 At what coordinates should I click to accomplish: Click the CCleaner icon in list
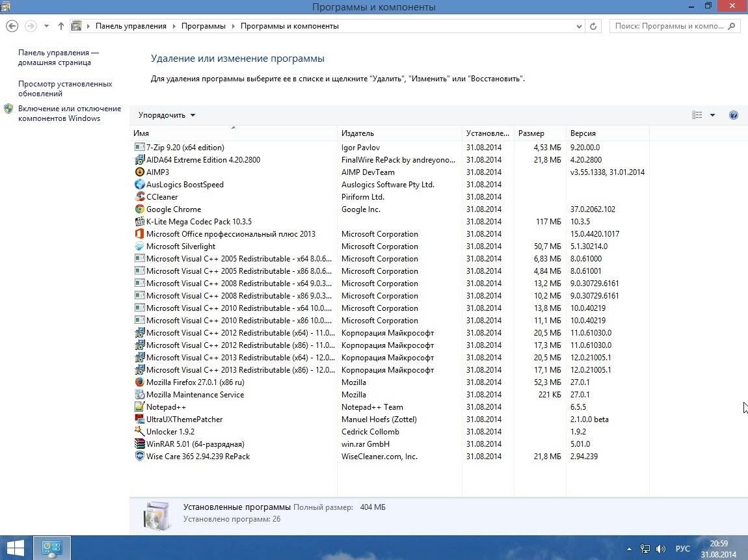pos(139,197)
